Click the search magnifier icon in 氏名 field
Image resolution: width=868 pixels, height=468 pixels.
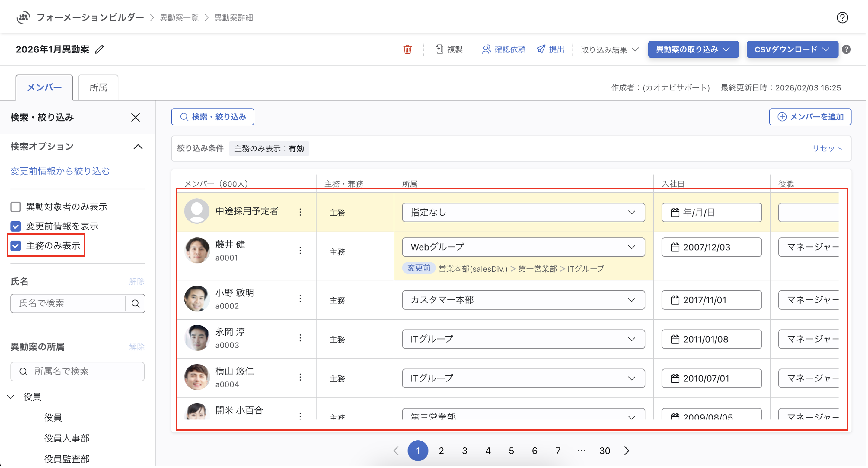(136, 304)
